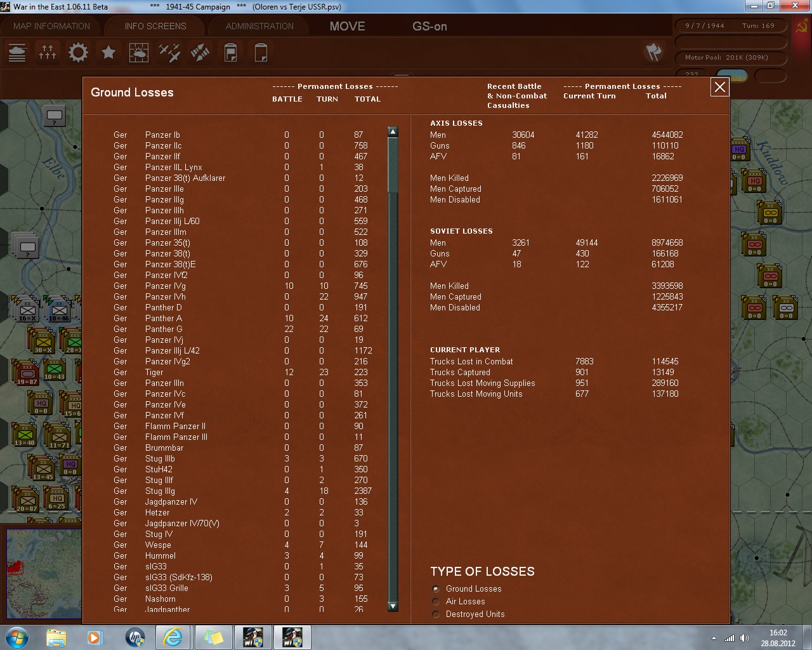Click the Trucks Lost in Combat entry
Image resolution: width=812 pixels, height=650 pixels.
tap(471, 361)
